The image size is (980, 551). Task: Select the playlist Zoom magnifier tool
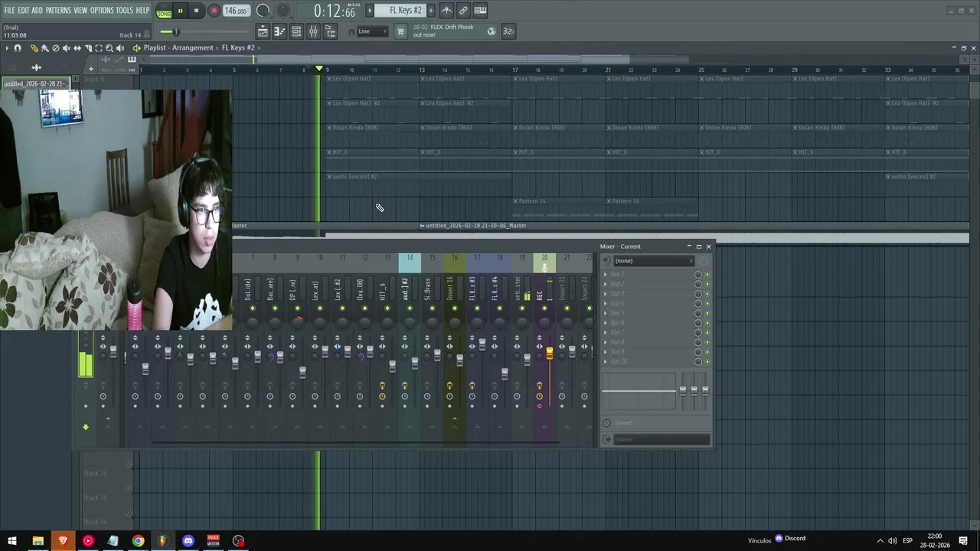[109, 48]
